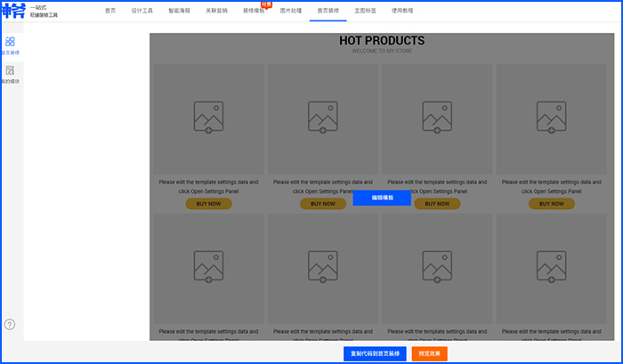Click the image placeholder in bottom row, third card
The width and height of the screenshot is (623, 364).
click(437, 266)
